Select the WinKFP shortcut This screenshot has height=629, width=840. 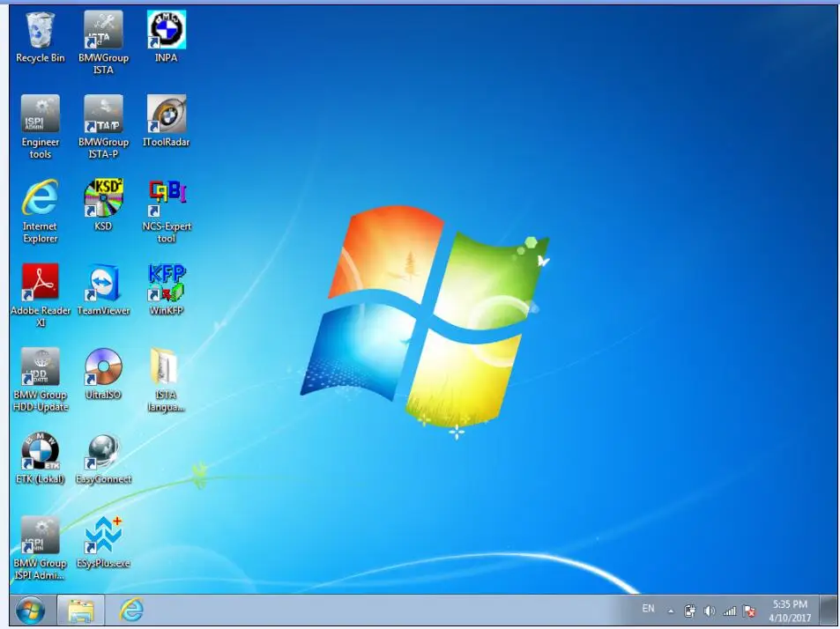click(x=167, y=290)
